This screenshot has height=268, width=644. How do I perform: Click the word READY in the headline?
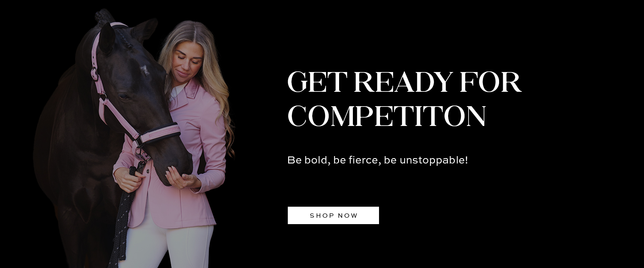tap(401, 82)
